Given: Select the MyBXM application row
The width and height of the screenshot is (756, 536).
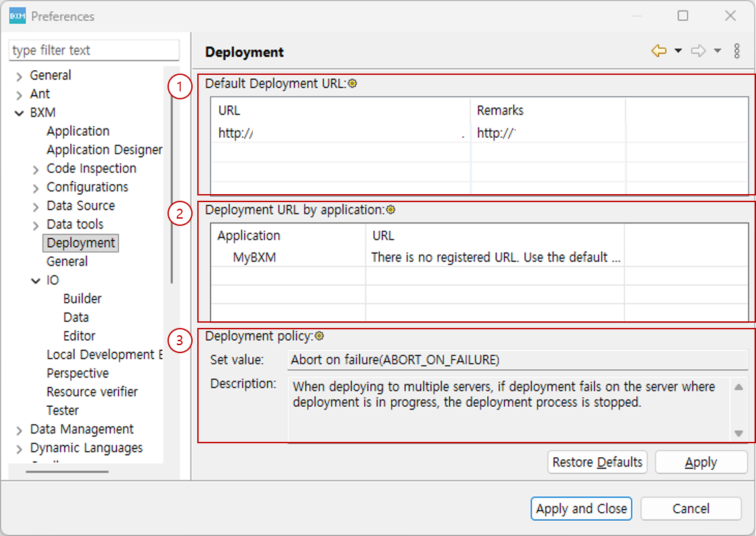Looking at the screenshot, I should point(254,258).
